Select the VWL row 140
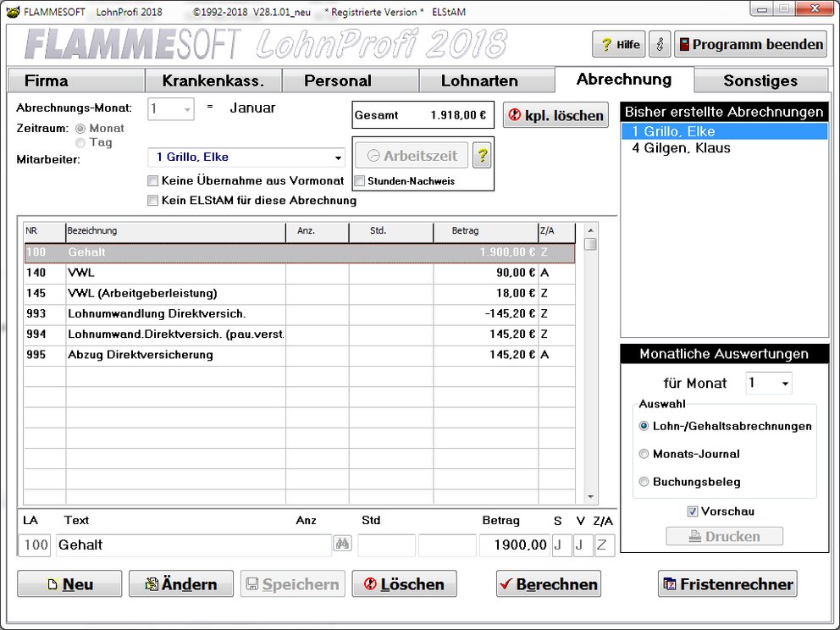 point(300,274)
